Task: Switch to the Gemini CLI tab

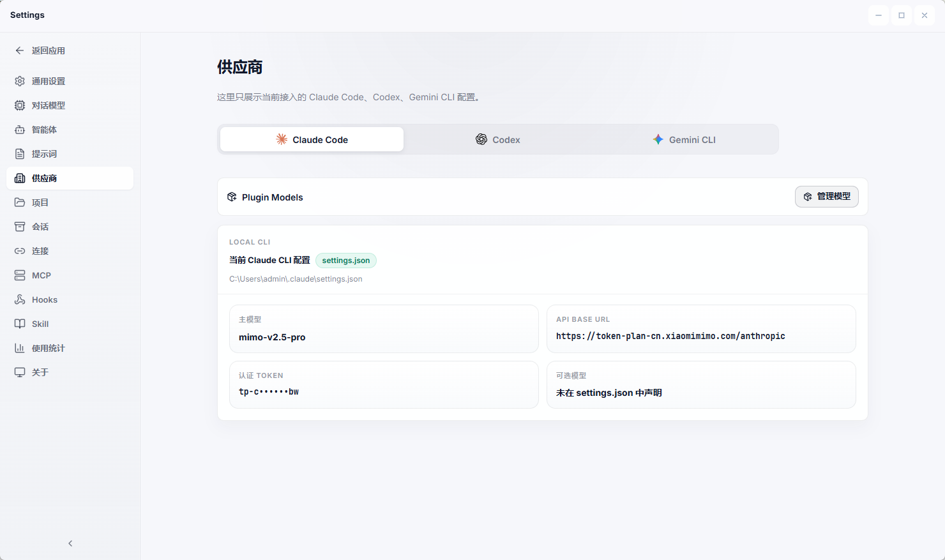Action: tap(684, 139)
